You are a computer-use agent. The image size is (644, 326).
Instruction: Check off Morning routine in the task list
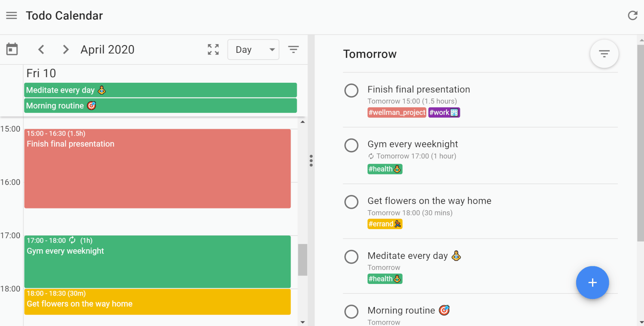(x=351, y=311)
